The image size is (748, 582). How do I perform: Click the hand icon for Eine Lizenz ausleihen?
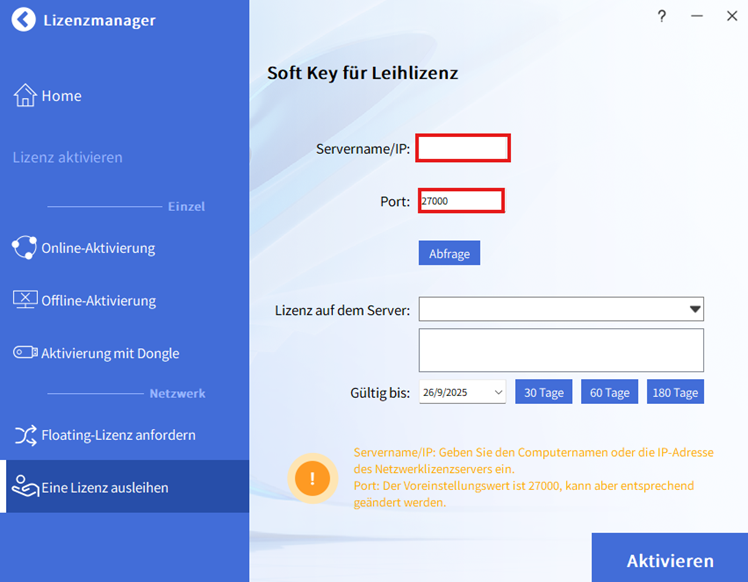(25, 488)
